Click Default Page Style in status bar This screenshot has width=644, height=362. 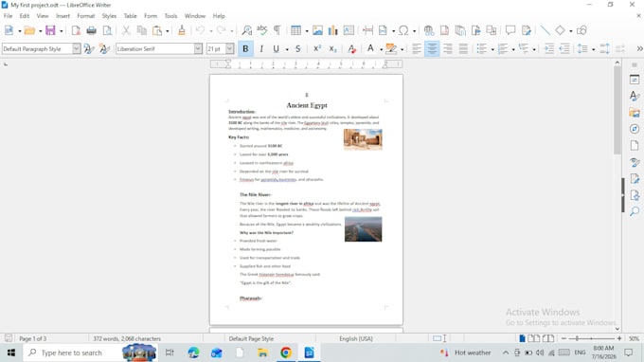(251, 338)
